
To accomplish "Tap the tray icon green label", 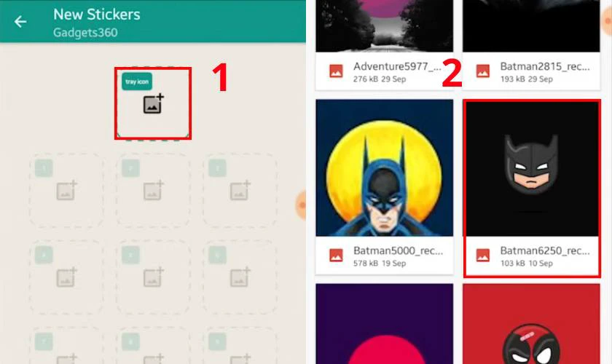I will click(x=137, y=82).
